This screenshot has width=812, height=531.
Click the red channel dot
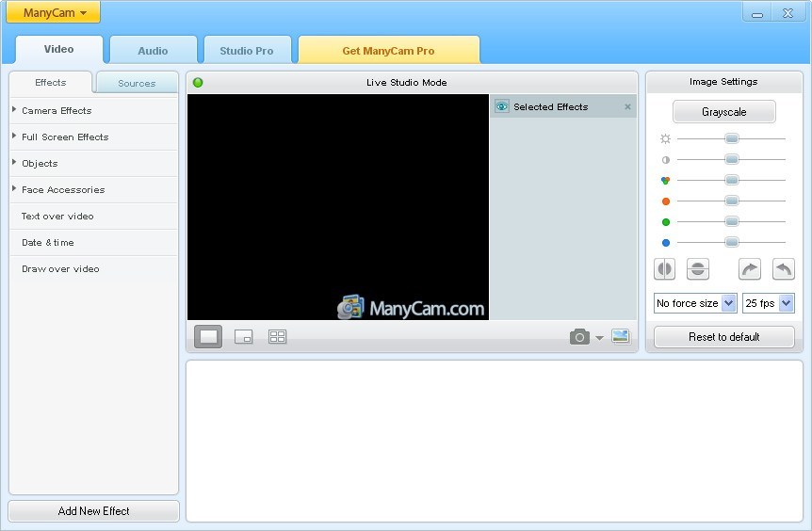[666, 201]
